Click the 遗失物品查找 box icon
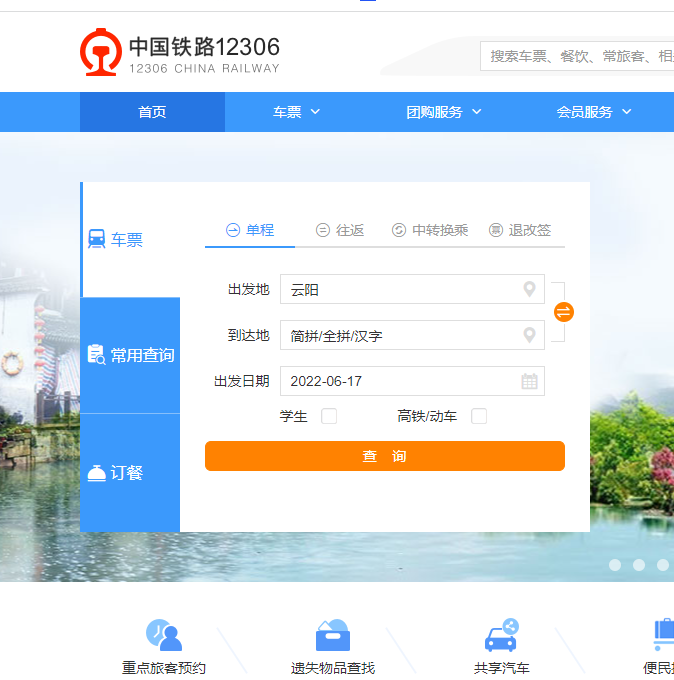Screen dimensions: 674x680 [333, 635]
